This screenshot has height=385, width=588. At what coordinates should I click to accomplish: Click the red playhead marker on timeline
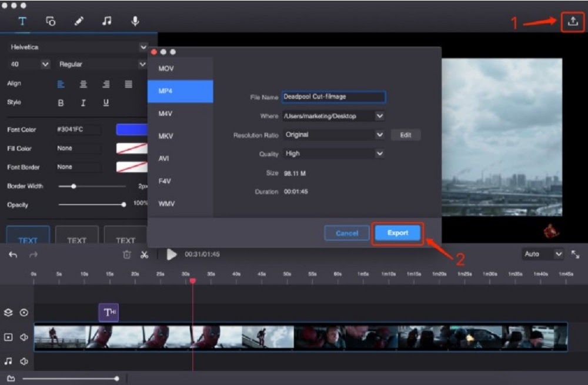193,281
